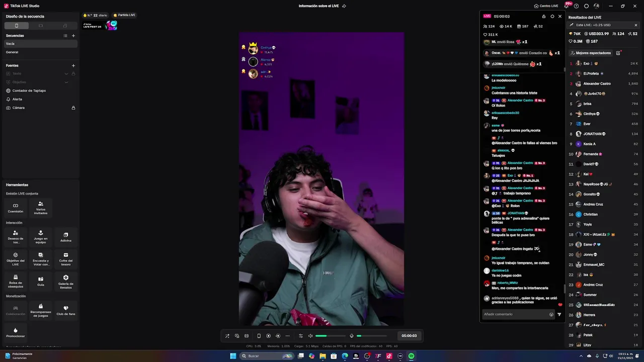
Task: Open the Recompensas de juegos tool
Action: click(x=41, y=310)
